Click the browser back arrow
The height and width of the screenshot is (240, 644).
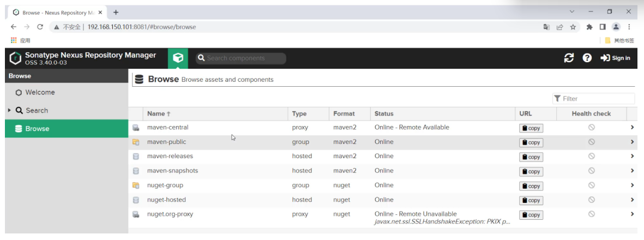14,27
